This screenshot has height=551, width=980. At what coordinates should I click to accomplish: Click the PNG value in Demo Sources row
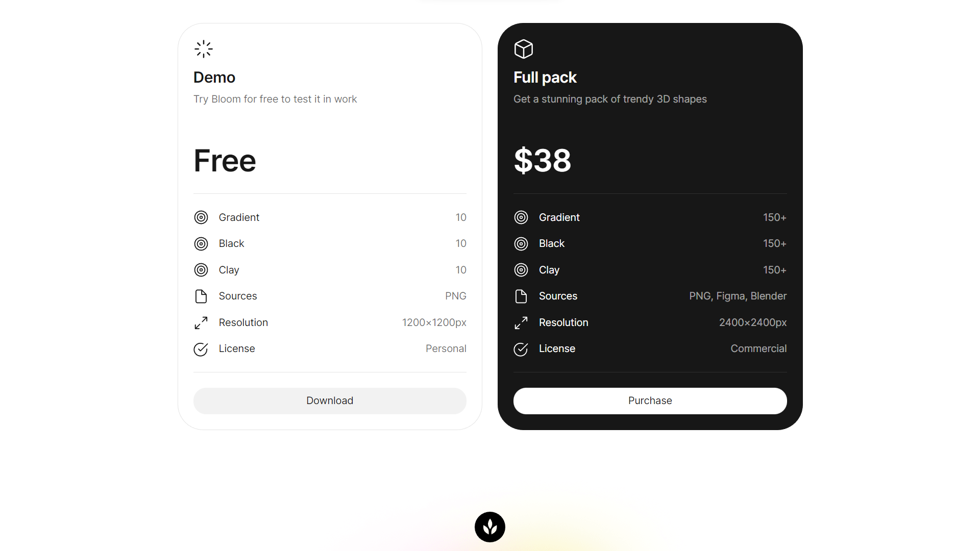click(456, 296)
